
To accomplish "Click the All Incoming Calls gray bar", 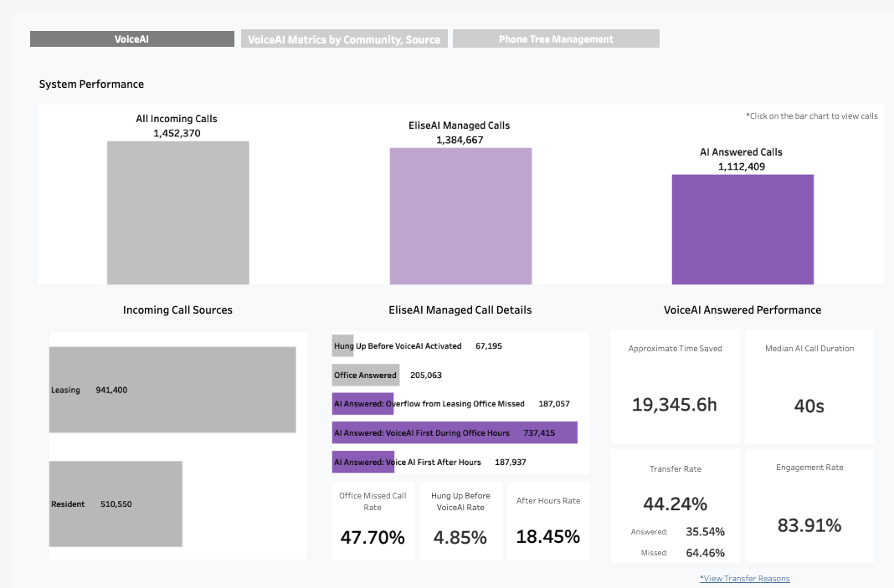I will tap(178, 212).
